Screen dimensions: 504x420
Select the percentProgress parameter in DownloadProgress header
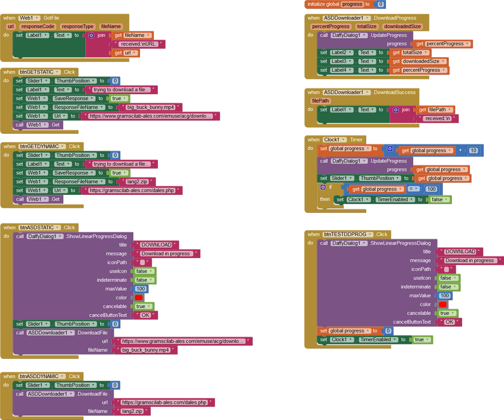(330, 26)
